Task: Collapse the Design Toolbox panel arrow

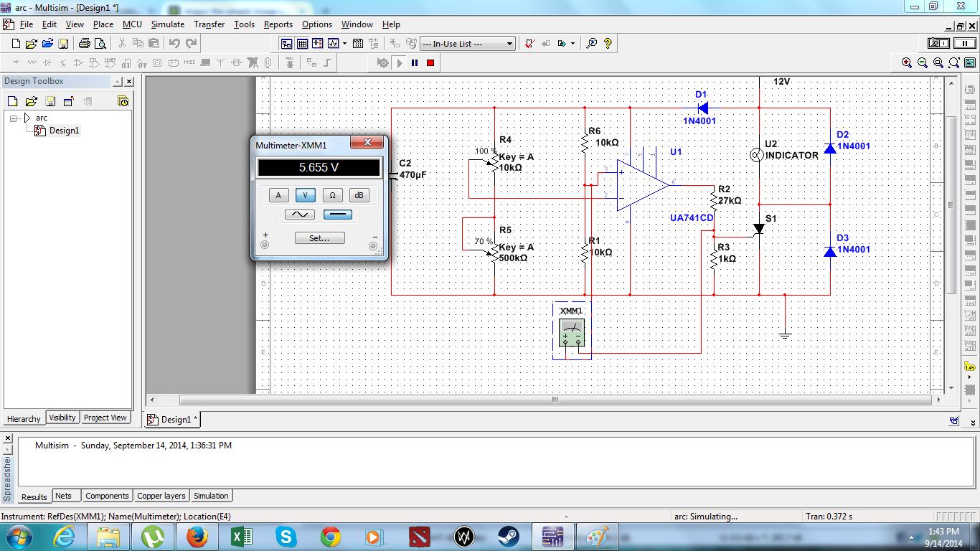Action: coord(118,82)
